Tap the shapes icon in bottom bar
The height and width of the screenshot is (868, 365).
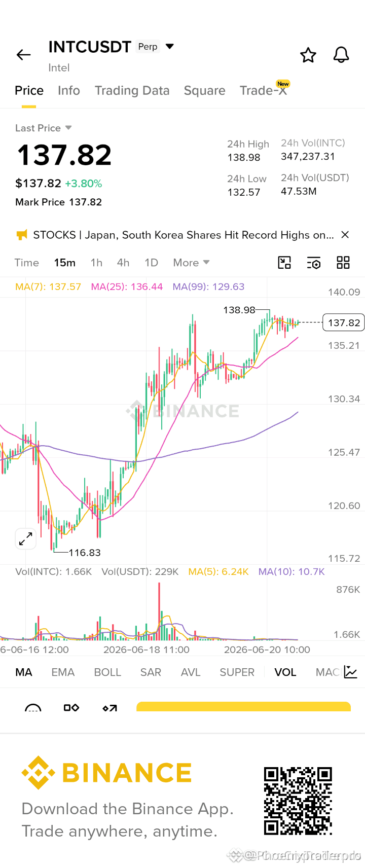click(x=71, y=707)
